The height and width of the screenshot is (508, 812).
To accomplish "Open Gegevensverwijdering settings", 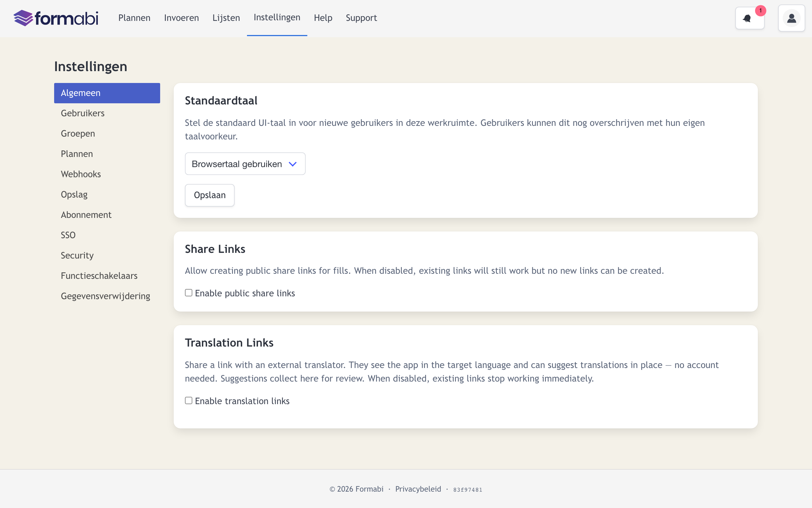I will [107, 296].
